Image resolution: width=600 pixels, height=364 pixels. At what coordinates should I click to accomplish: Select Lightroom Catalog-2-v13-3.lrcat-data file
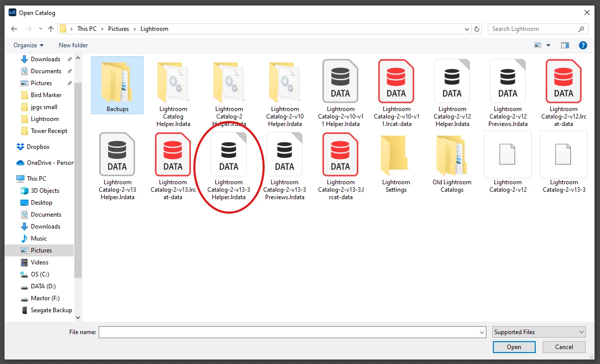(340, 167)
